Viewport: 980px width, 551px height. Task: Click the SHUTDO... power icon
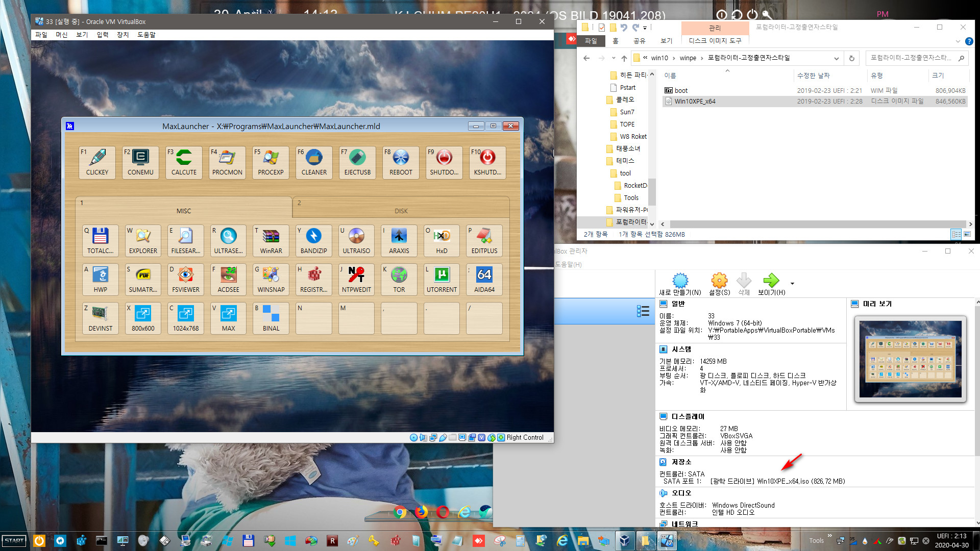444,162
